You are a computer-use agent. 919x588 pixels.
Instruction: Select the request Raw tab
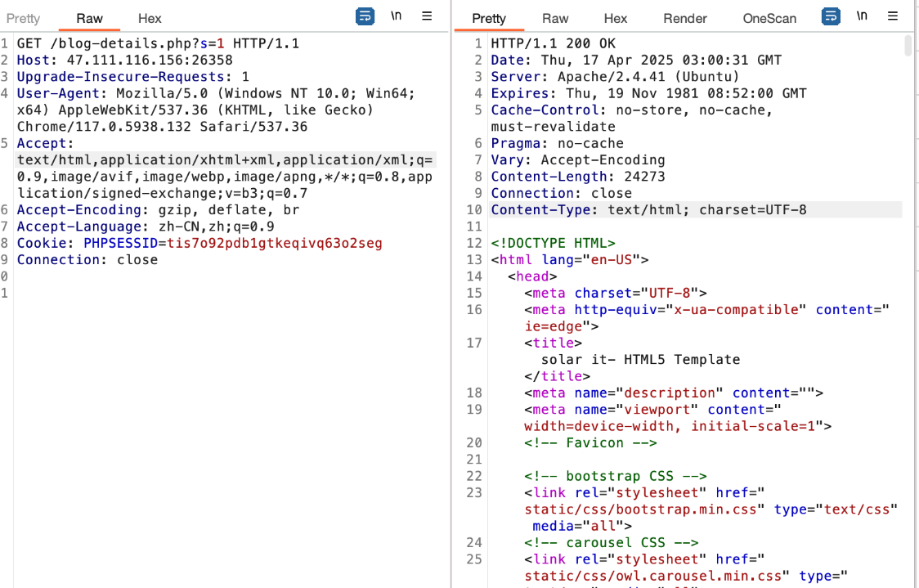point(89,18)
